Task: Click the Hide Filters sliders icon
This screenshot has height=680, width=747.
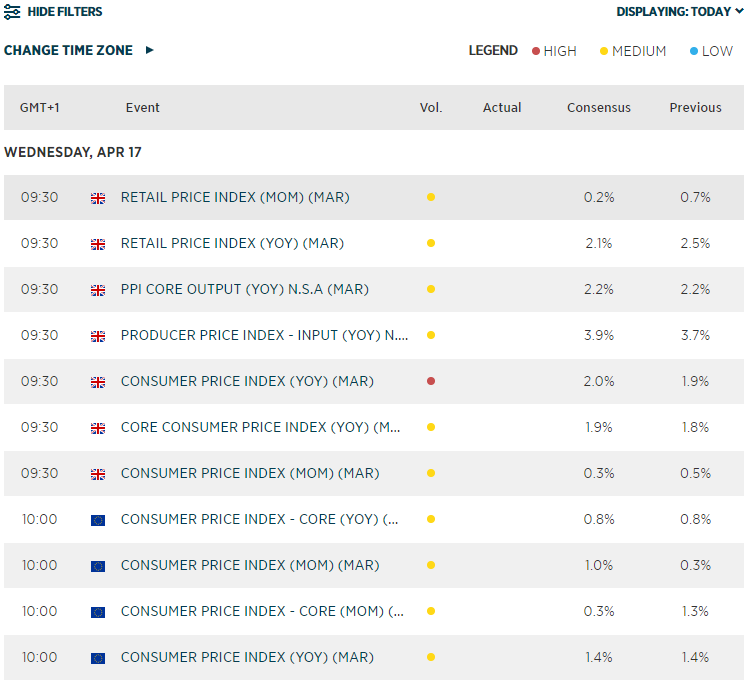Action: (x=12, y=12)
